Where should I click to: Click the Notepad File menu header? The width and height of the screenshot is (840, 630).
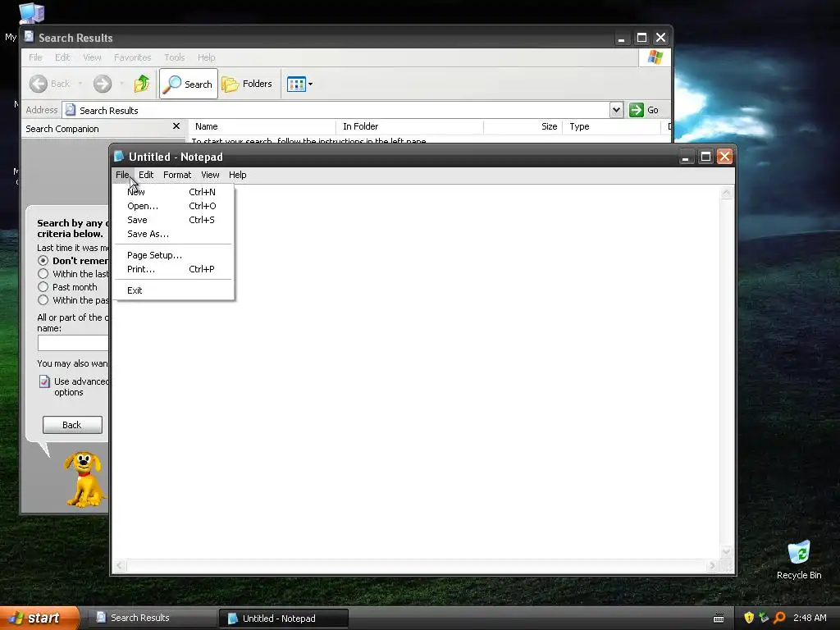[122, 175]
